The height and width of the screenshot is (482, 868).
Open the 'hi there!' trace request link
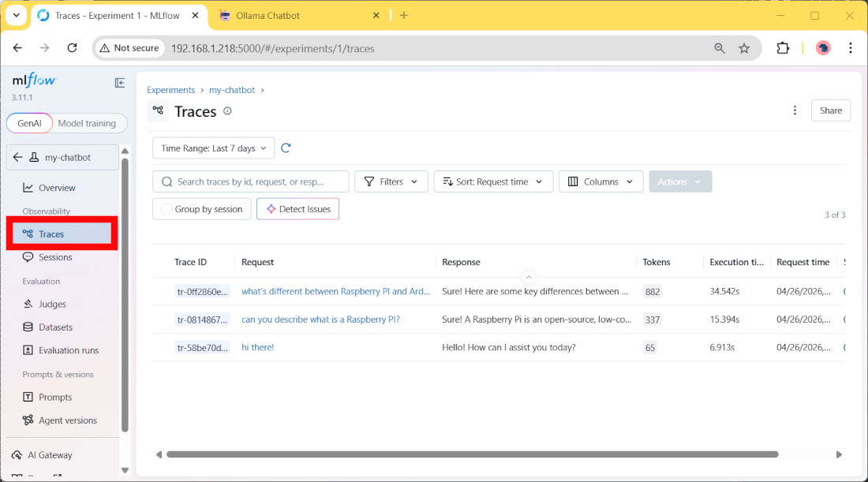(x=258, y=347)
